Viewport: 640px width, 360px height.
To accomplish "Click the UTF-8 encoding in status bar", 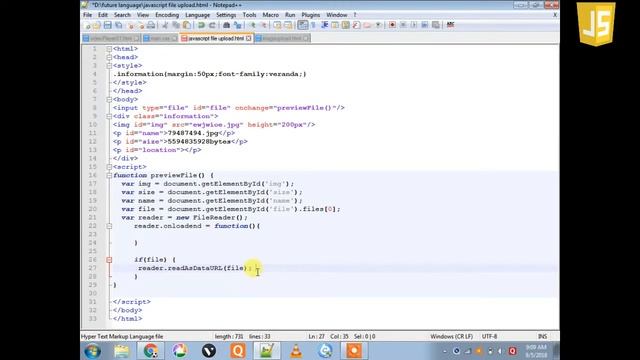I will click(489, 337).
